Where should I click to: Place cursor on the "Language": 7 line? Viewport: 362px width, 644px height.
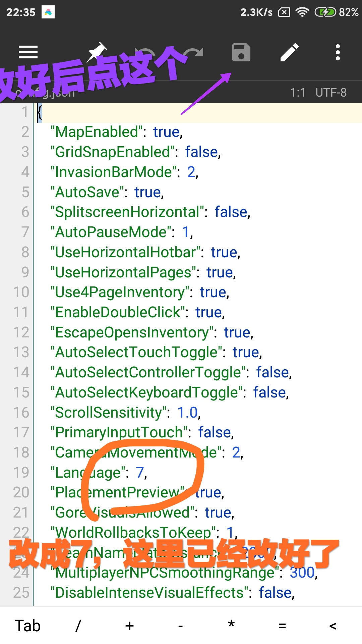(x=141, y=473)
